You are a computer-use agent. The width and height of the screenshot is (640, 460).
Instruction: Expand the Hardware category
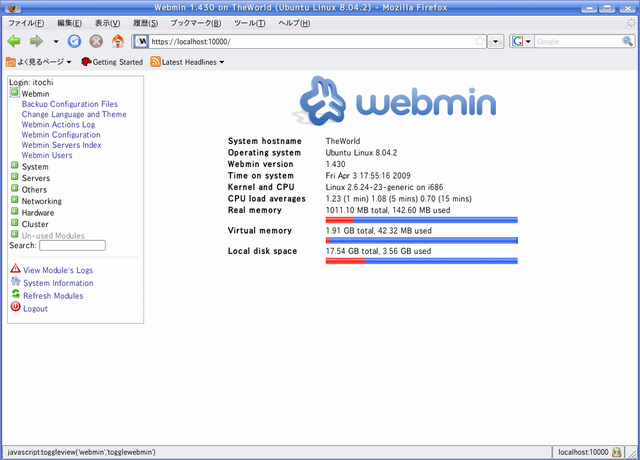click(x=15, y=211)
